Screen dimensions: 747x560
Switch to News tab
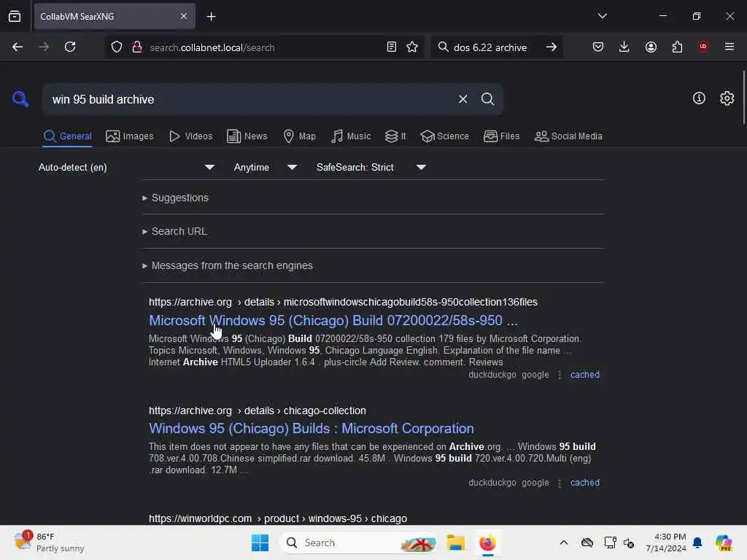click(247, 136)
